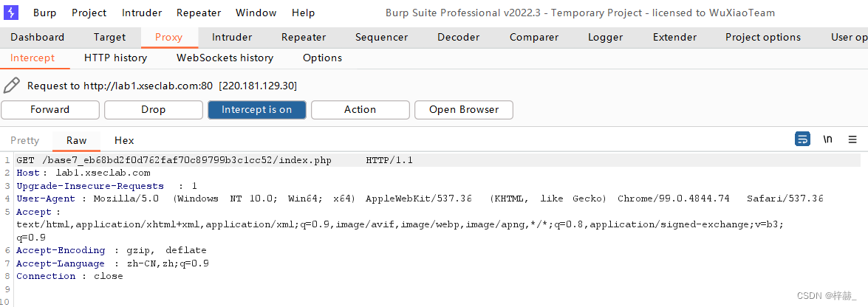Open the Proxy Options sub-tab
The height and width of the screenshot is (307, 868).
(x=323, y=58)
